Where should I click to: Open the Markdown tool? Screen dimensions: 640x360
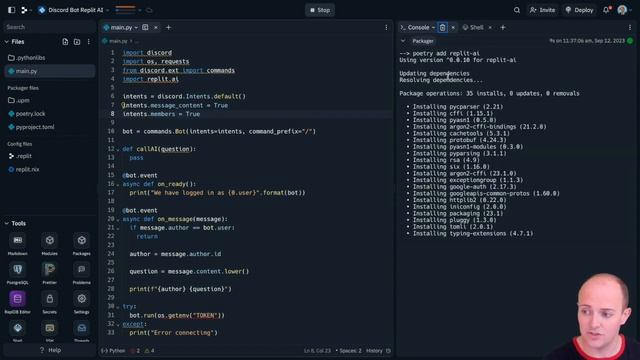pyautogui.click(x=18, y=244)
